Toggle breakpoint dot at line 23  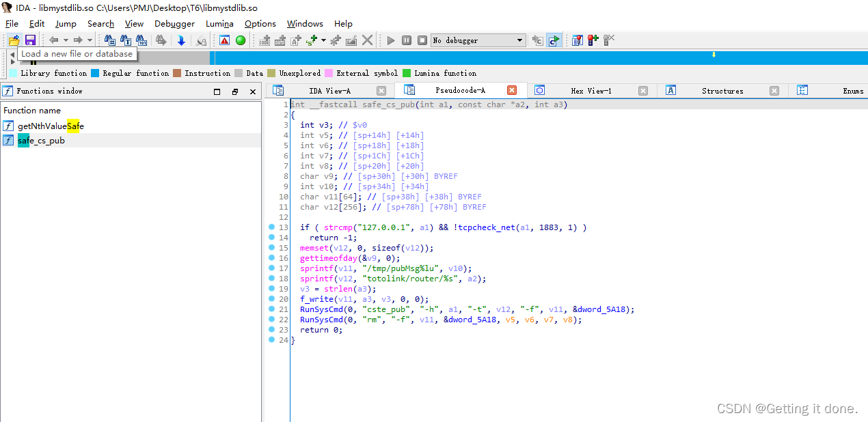point(271,330)
